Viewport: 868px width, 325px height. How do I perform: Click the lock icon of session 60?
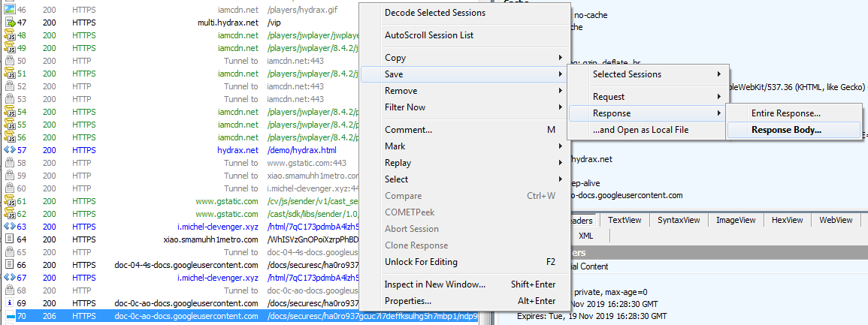pos(10,188)
